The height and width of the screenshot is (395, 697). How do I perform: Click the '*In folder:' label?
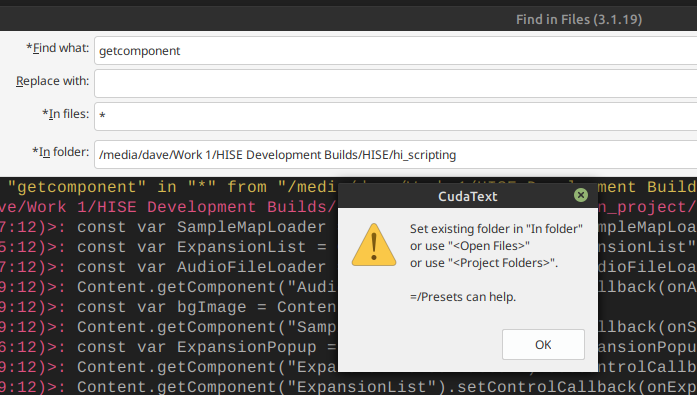click(60, 152)
